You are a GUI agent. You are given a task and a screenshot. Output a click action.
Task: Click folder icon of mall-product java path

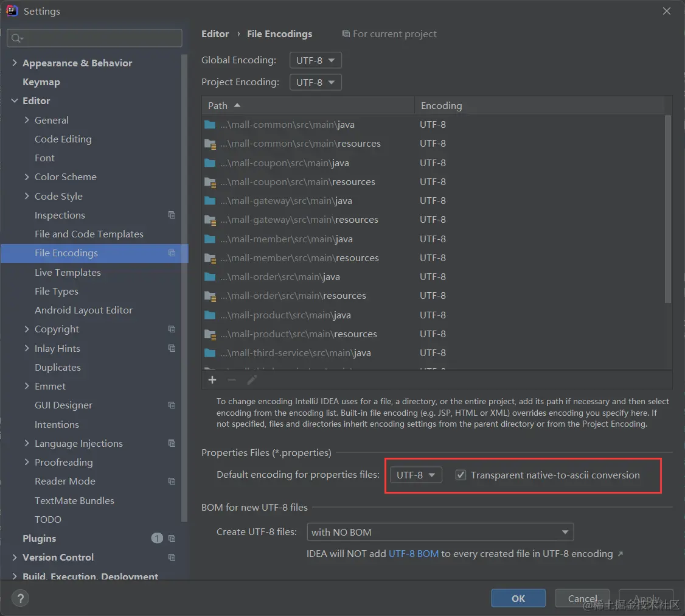coord(210,315)
